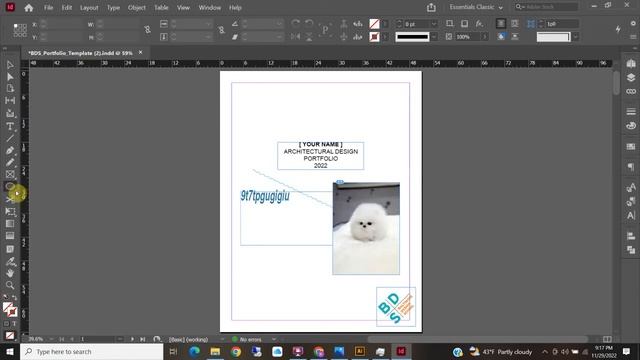Open the Pages panel
The height and width of the screenshot is (360, 640).
click(x=631, y=64)
